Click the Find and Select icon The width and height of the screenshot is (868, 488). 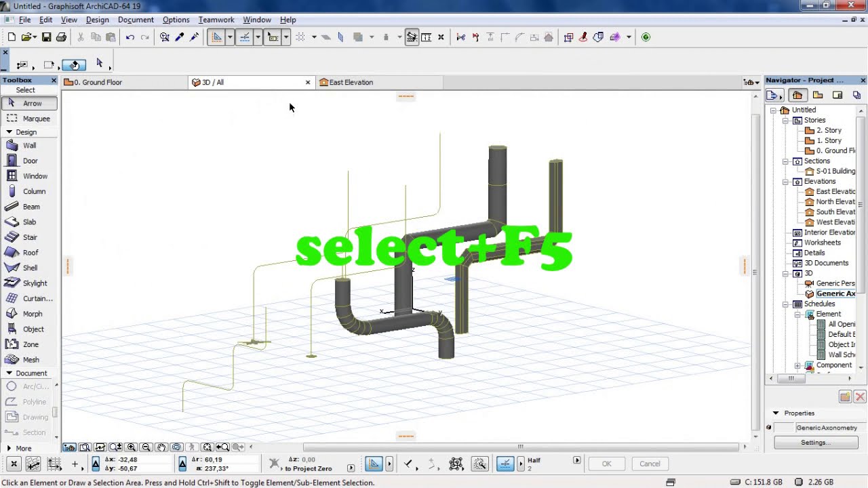click(x=165, y=37)
